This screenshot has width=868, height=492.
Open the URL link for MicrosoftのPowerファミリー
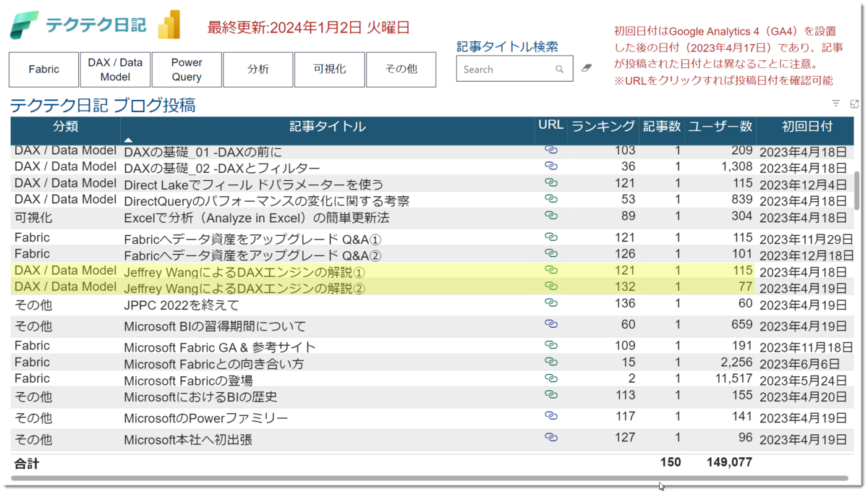pos(551,416)
